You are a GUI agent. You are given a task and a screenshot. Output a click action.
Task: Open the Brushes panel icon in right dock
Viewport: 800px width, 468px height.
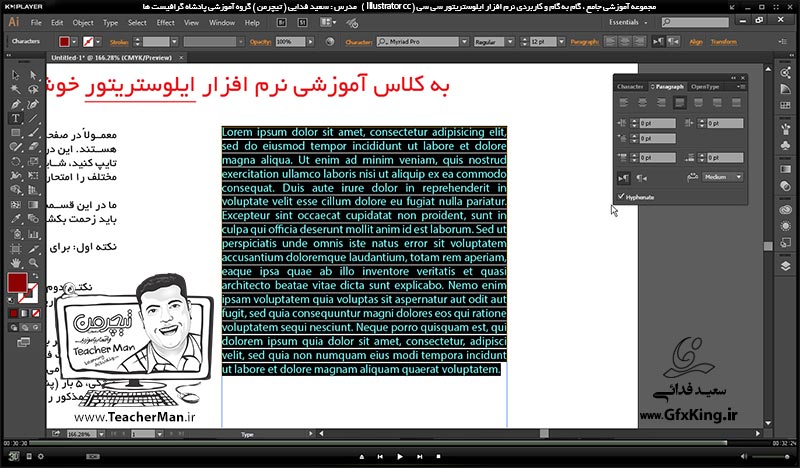coord(785,130)
